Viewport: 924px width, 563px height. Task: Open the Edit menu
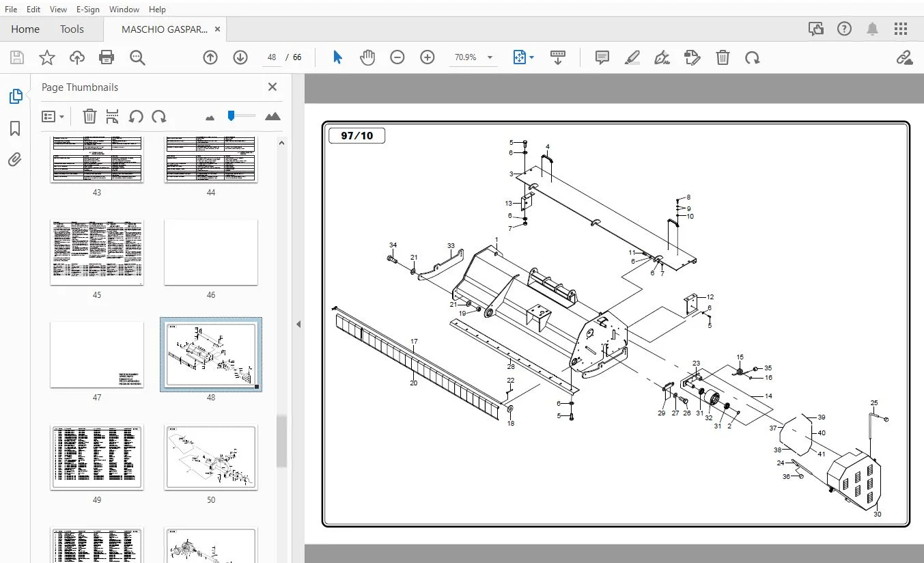33,9
